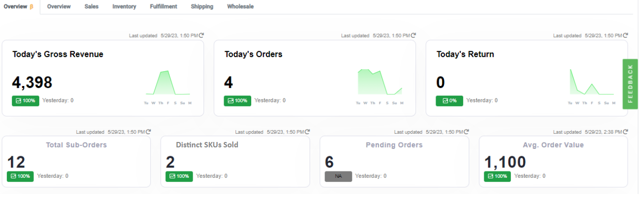Refresh the Distinct SKUs Sold card

coord(307,132)
